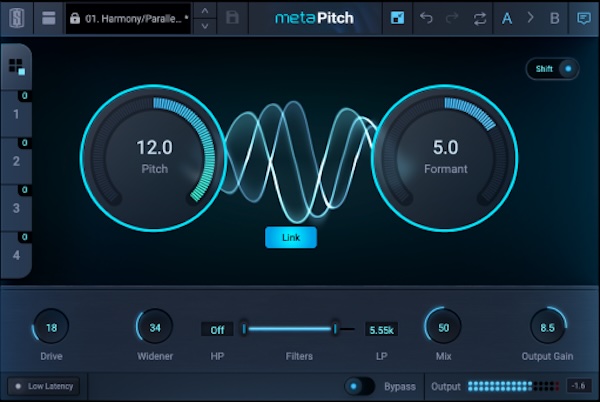Click the high-pass filter slider handle
Viewport: 600px width, 402px height.
tap(244, 328)
